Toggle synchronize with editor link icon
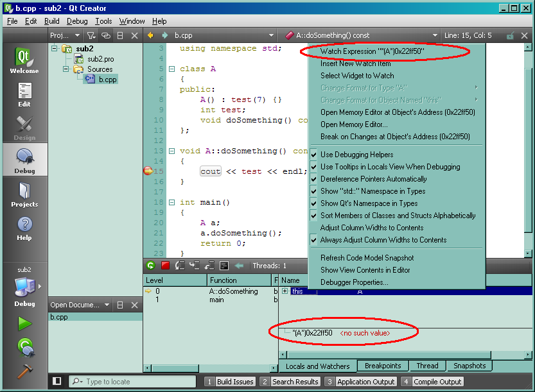The height and width of the screenshot is (392, 535). point(106,35)
